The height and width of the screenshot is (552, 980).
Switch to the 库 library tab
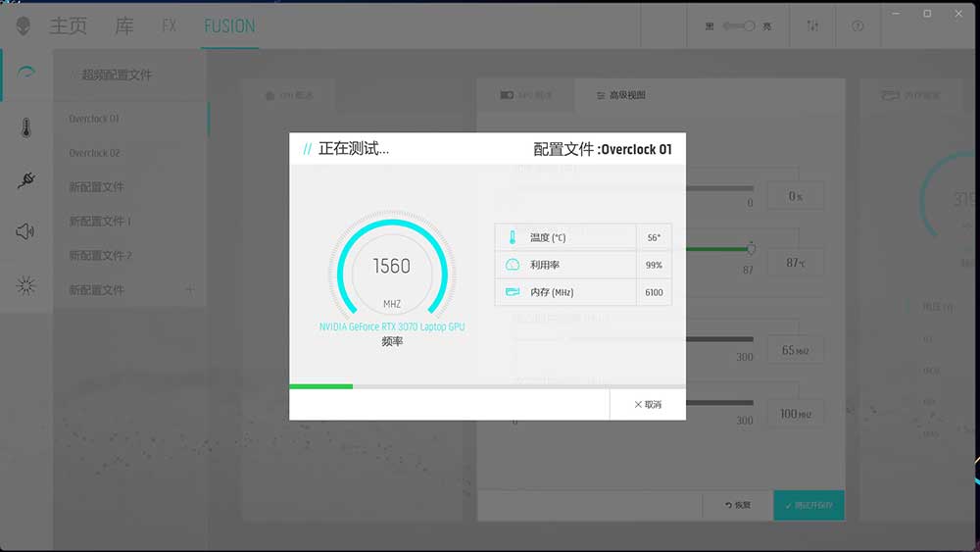[124, 25]
